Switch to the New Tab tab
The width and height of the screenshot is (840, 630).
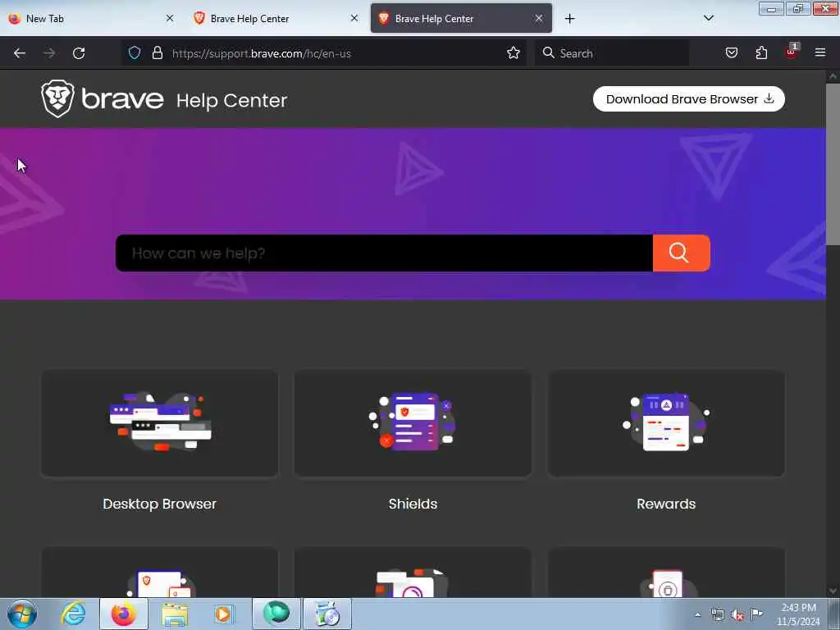coord(89,18)
